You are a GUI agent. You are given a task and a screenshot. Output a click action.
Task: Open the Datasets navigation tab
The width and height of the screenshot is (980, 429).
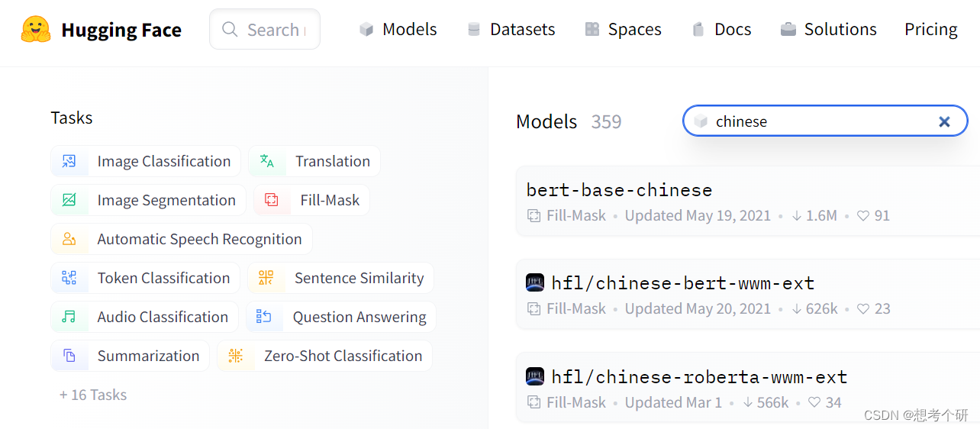[511, 30]
